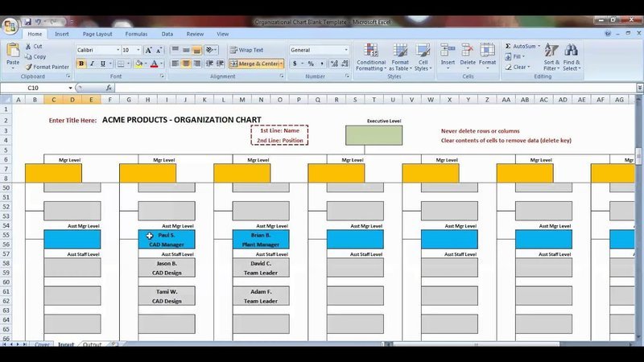Switch to the Insert ribbon tab
The height and width of the screenshot is (362, 644).
click(x=62, y=34)
